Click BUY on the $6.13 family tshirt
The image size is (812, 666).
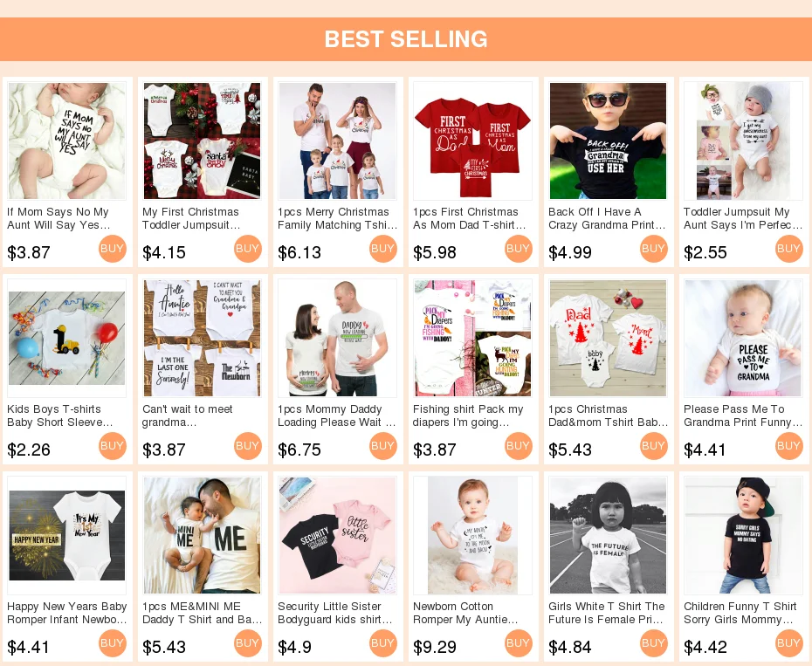pos(383,249)
